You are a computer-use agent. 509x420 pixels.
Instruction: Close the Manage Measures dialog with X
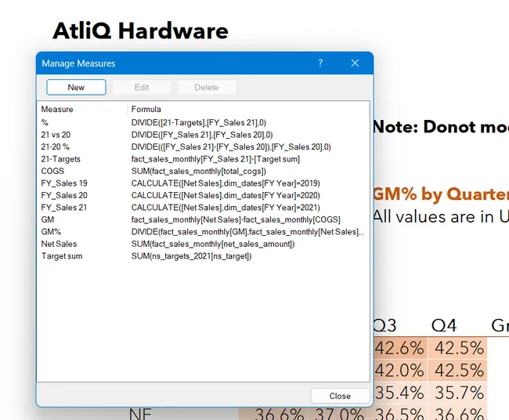[x=355, y=63]
